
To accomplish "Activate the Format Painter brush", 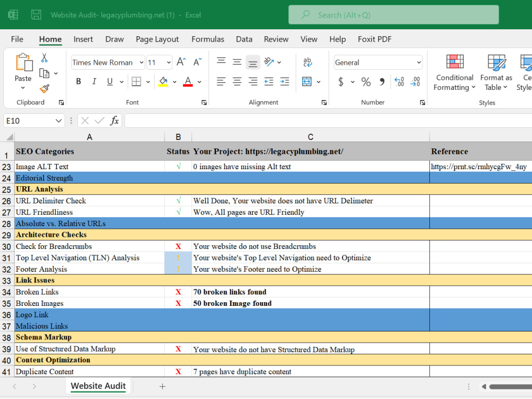I will 45,88.
